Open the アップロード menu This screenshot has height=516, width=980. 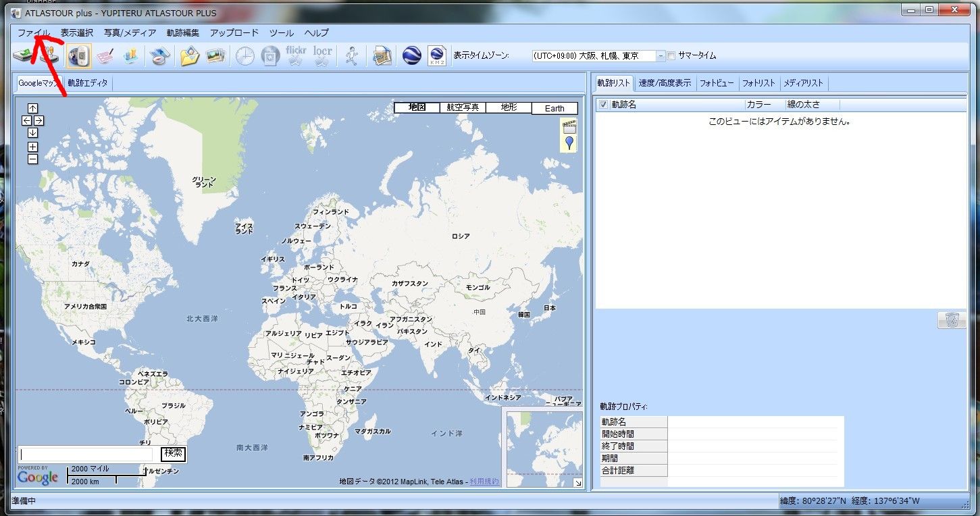[x=234, y=32]
